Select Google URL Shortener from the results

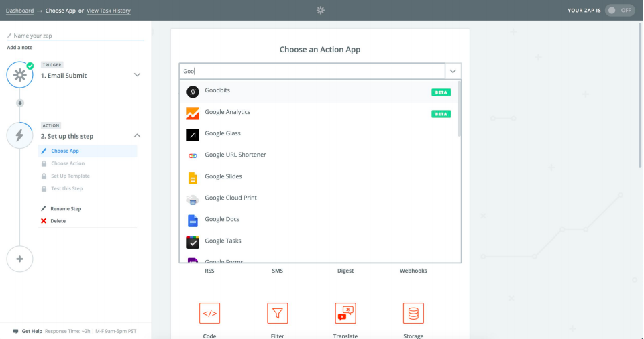pyautogui.click(x=319, y=156)
